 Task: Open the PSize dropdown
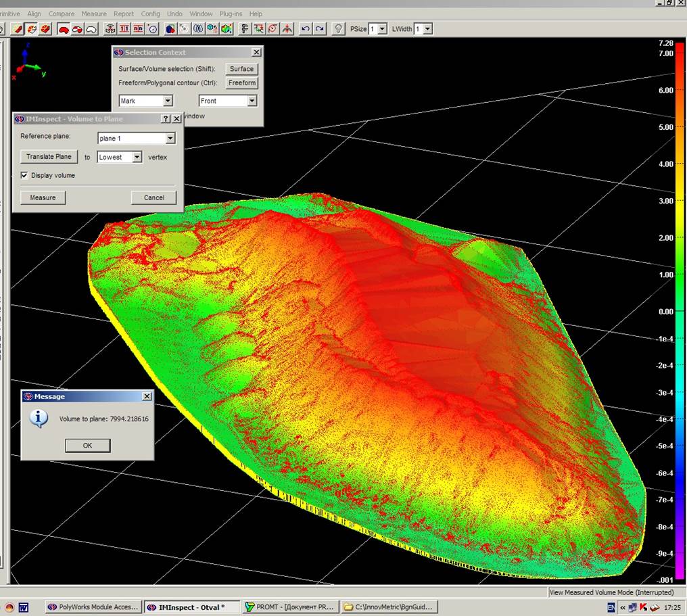(382, 29)
